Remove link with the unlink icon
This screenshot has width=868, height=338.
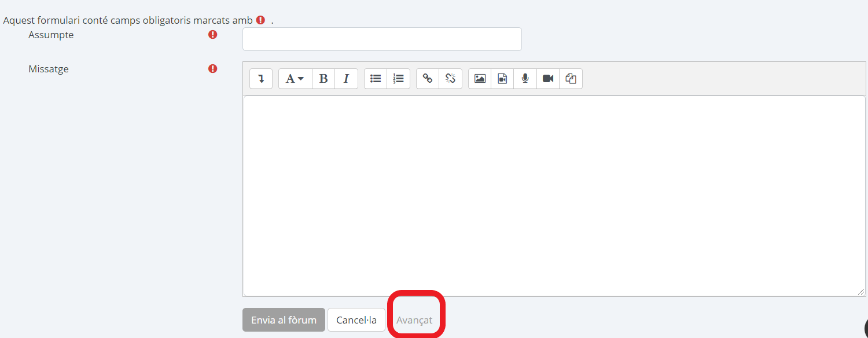click(x=450, y=79)
